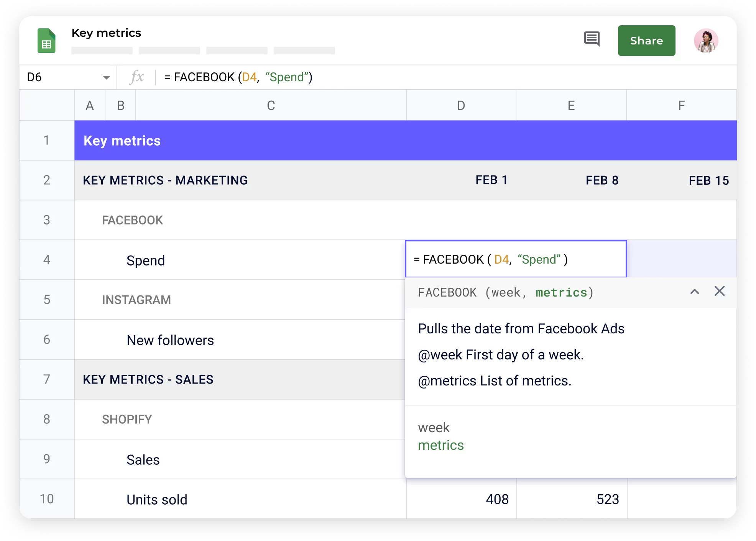Click 'Pulls the date from Facebook Ads' description
756x541 pixels.
pos(521,329)
